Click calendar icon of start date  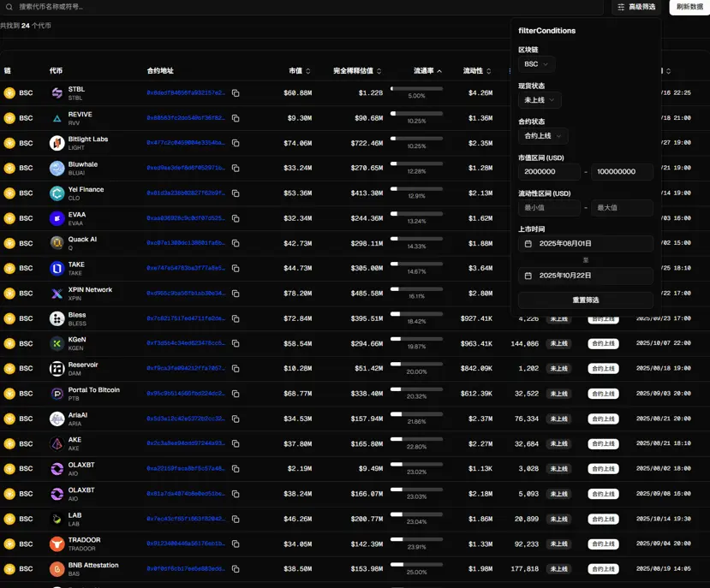528,244
